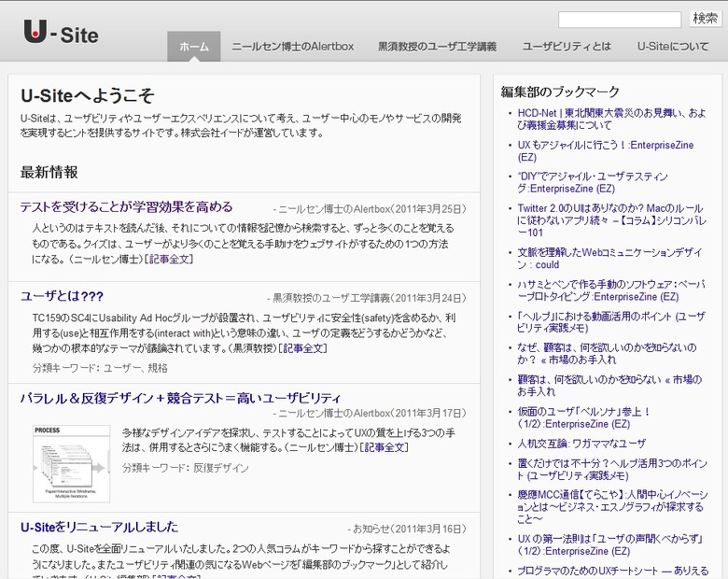728x579 pixels.
Task: Open 文脈を理解したWebコミュニケーションデザイン bookmark
Action: (x=610, y=259)
